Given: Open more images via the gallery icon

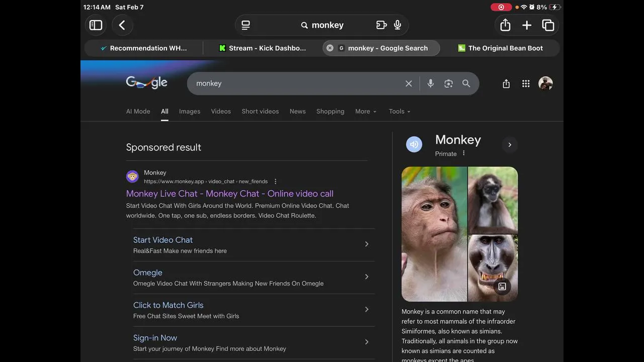Looking at the screenshot, I should click(x=502, y=287).
